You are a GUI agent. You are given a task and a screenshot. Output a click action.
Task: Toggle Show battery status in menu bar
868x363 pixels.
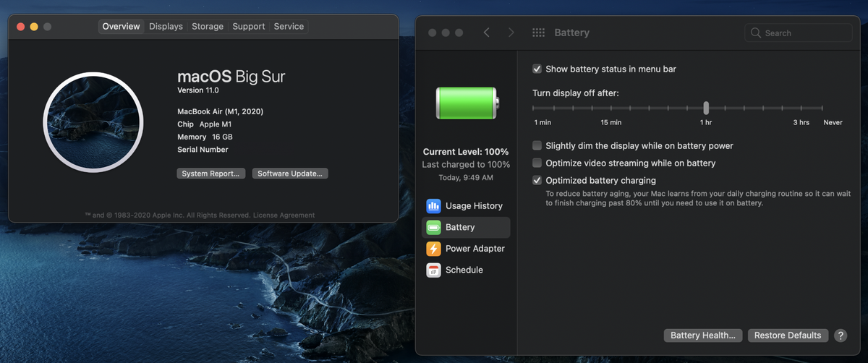tap(537, 69)
